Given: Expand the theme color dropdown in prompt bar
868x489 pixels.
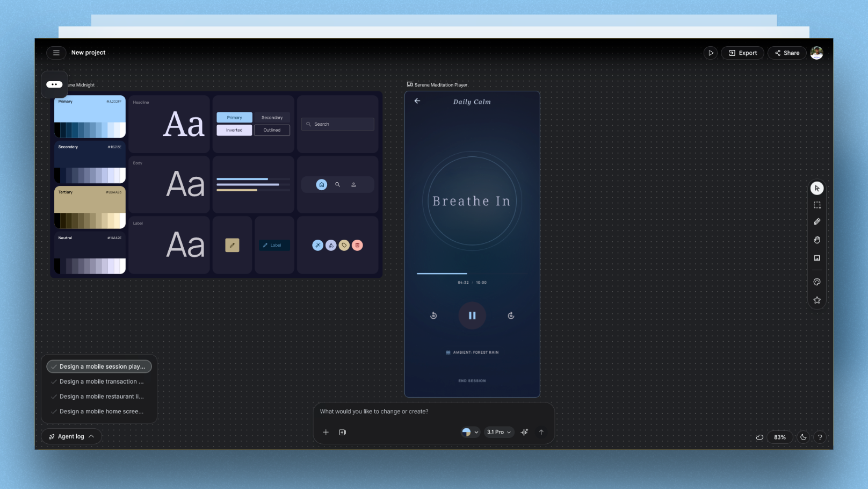Looking at the screenshot, I should [x=470, y=432].
